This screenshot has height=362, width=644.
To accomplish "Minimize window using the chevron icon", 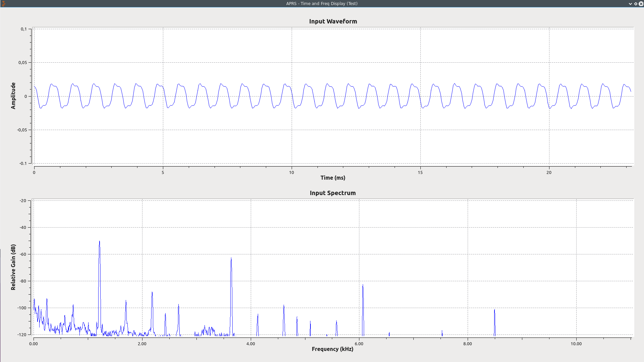I will [630, 4].
